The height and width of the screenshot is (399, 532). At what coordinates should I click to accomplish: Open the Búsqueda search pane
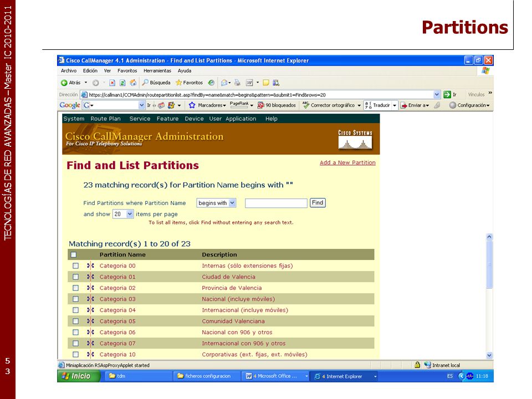(x=156, y=83)
